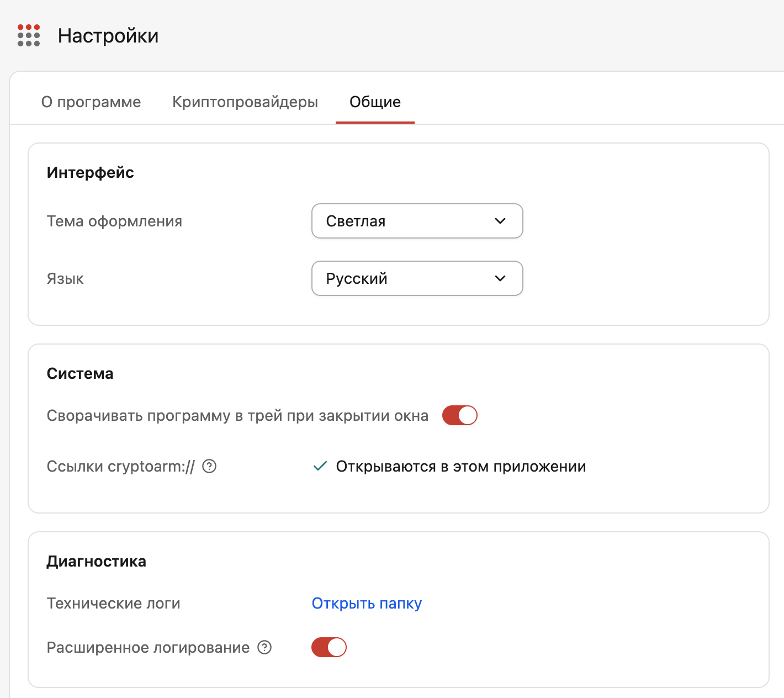
Task: Show help for Ссылки cryptoarm:// setting
Action: pos(209,467)
